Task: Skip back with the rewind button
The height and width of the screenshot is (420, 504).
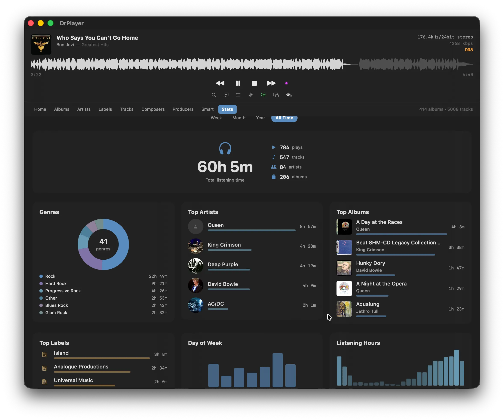Action: (220, 83)
